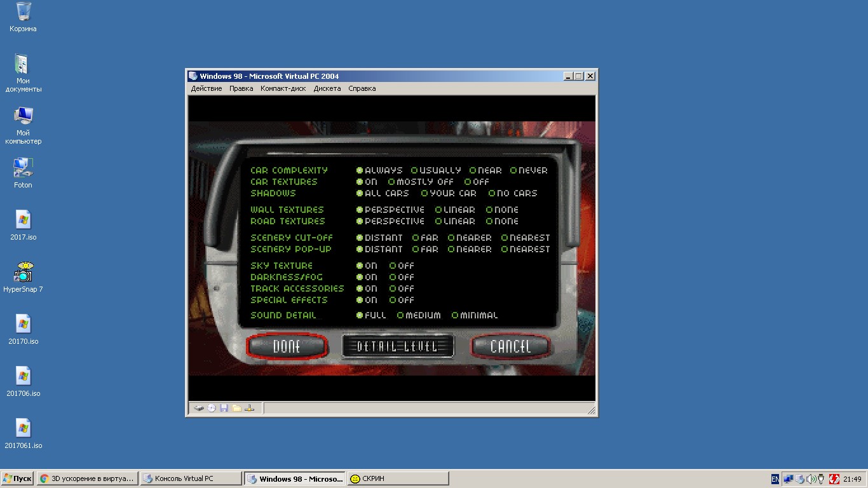Open the Корзина recycle bin icon
Image resolution: width=868 pixels, height=488 pixels.
tap(23, 17)
